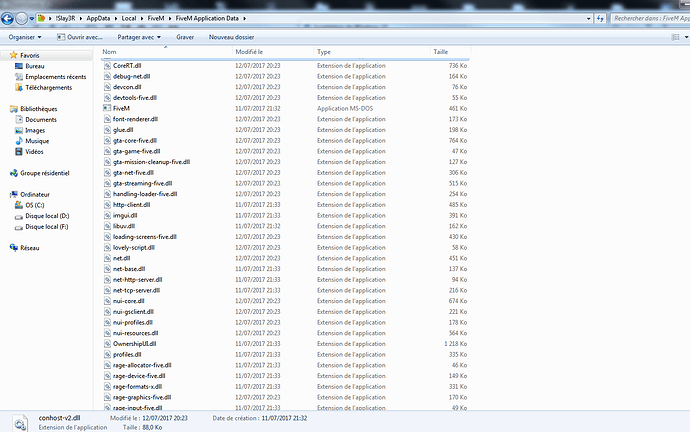Open Bureau in the navigation pane
The height and width of the screenshot is (432, 690).
[x=34, y=66]
